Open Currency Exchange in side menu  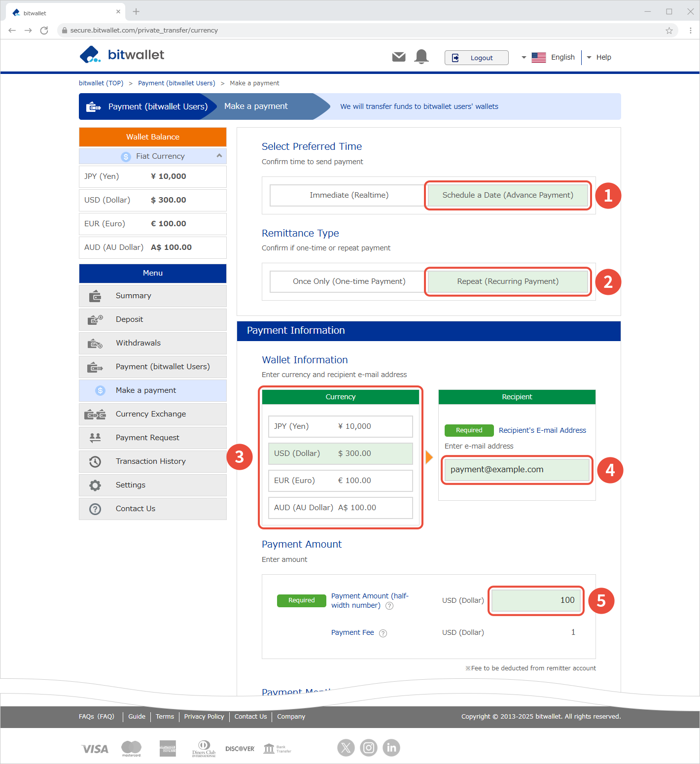click(x=153, y=414)
